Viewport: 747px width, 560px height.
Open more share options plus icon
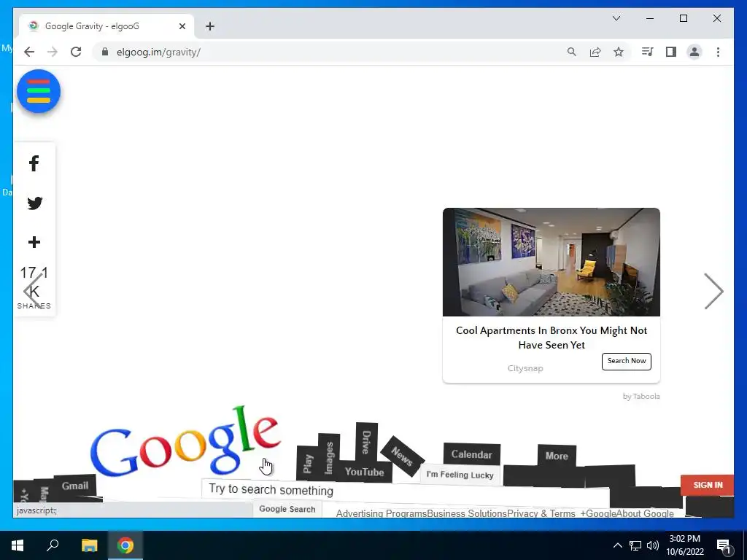click(x=34, y=242)
